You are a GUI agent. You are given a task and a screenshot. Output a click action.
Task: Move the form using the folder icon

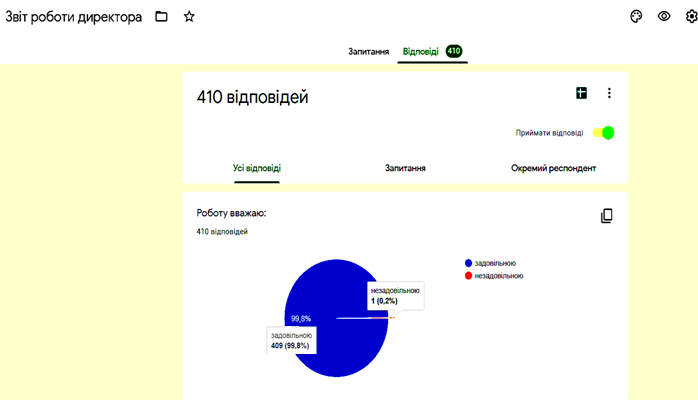161,17
